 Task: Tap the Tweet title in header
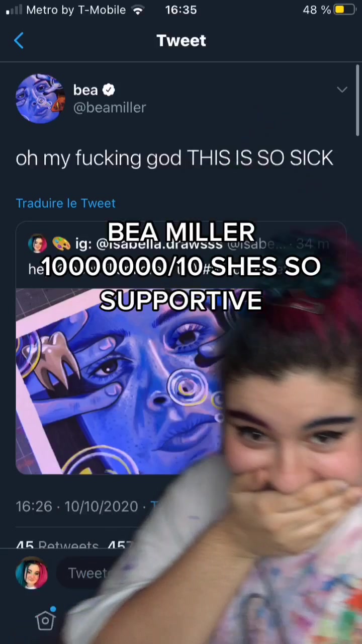pos(181,41)
